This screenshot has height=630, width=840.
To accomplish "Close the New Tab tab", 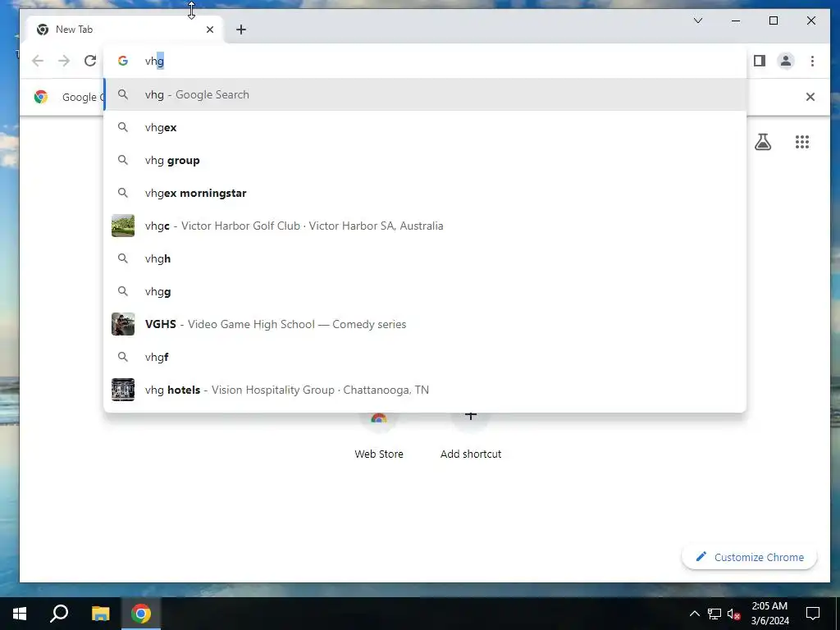I will coord(210,30).
